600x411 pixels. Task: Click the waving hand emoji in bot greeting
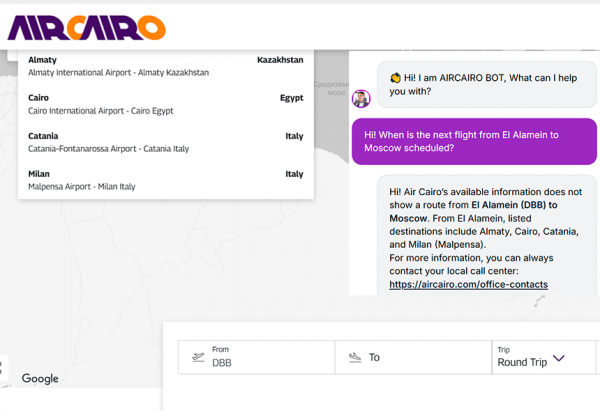(x=395, y=78)
